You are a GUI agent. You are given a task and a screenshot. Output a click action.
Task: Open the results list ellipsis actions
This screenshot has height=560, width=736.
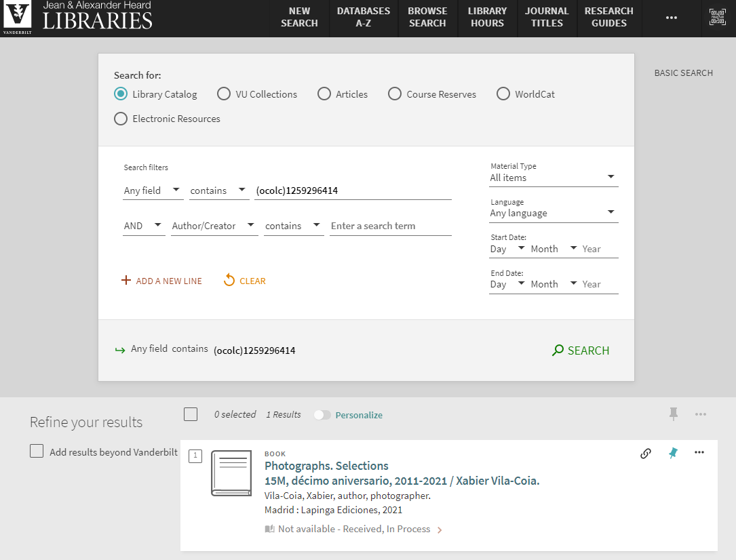coord(700,414)
